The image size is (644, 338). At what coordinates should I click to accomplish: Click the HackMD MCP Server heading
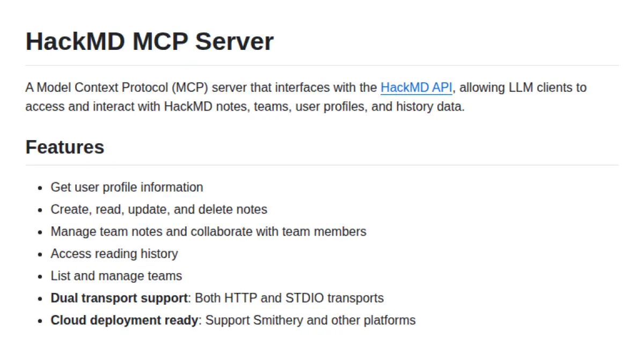(149, 41)
